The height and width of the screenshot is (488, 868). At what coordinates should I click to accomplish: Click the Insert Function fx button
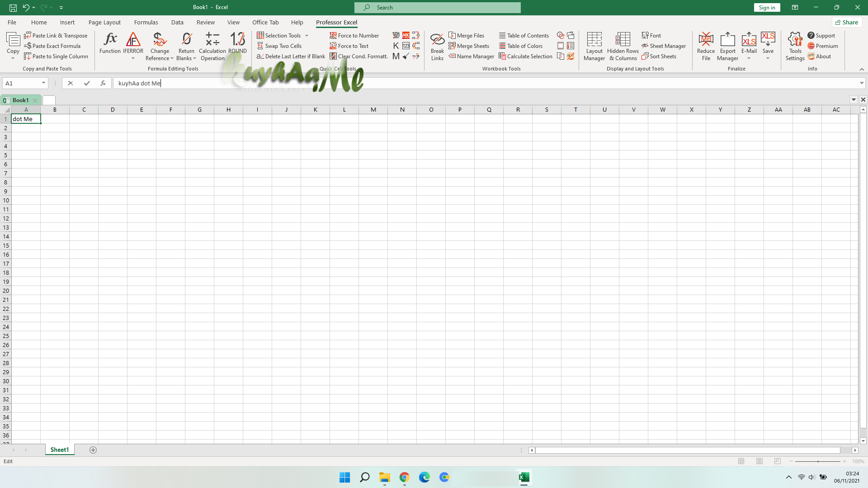tap(103, 83)
